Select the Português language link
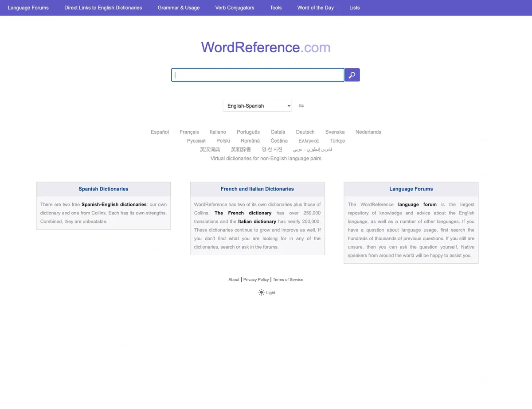The height and width of the screenshot is (409, 532). [x=248, y=132]
